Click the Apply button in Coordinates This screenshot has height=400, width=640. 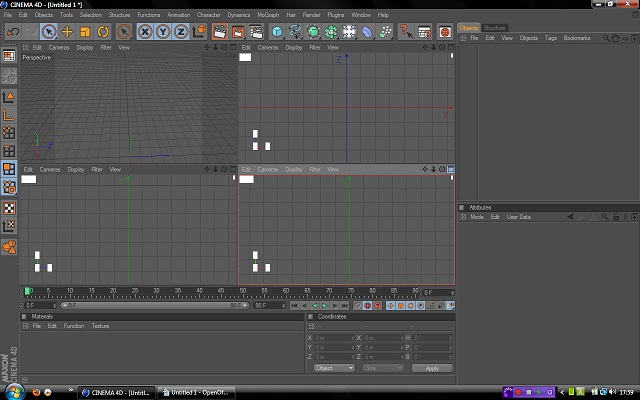432,368
